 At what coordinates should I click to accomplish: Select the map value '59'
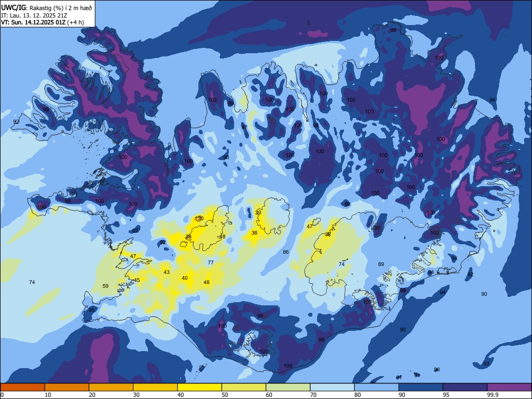point(105,286)
